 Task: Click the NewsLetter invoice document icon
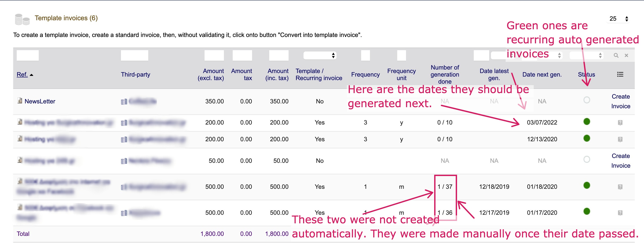click(x=20, y=101)
